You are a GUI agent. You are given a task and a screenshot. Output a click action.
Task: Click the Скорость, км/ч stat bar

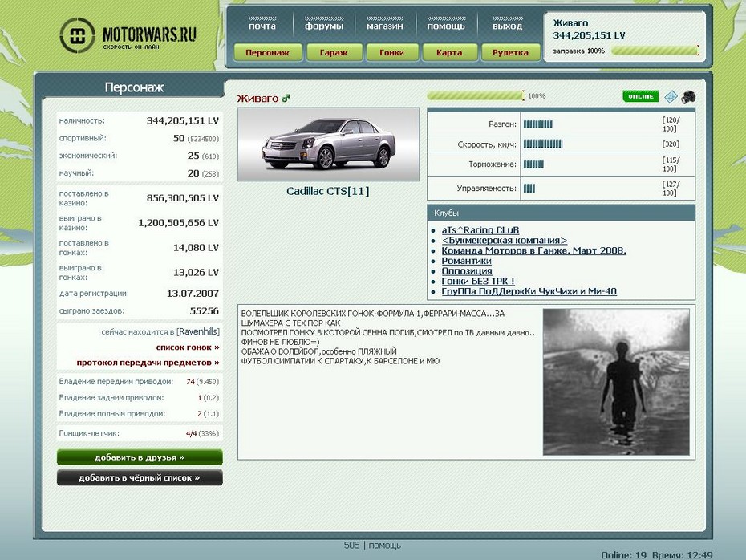[543, 144]
